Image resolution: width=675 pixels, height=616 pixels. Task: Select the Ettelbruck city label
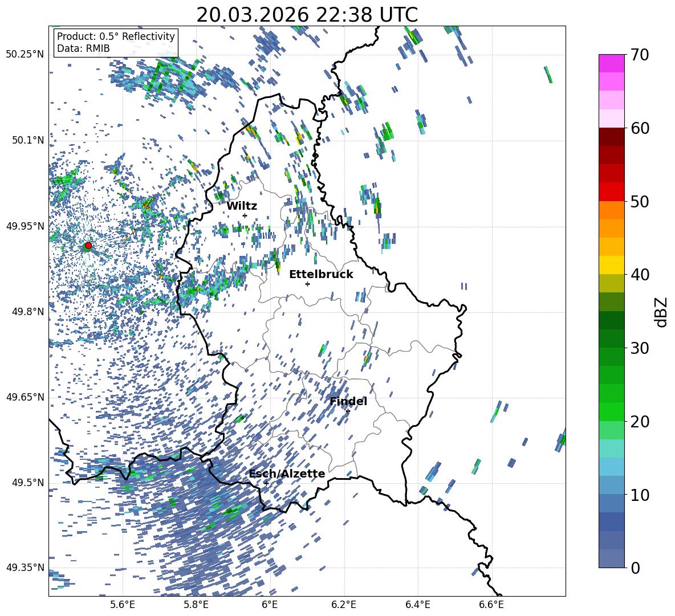[321, 274]
